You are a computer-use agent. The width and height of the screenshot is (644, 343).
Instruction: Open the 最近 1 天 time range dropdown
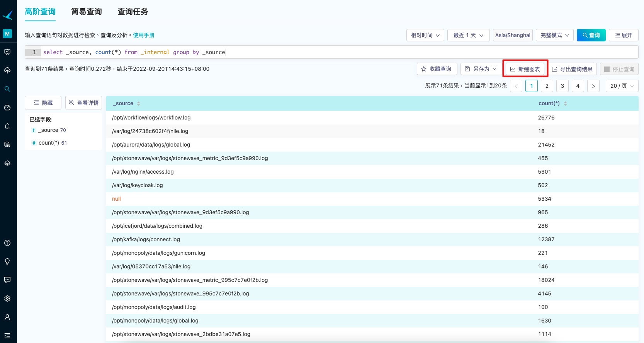[x=469, y=35]
